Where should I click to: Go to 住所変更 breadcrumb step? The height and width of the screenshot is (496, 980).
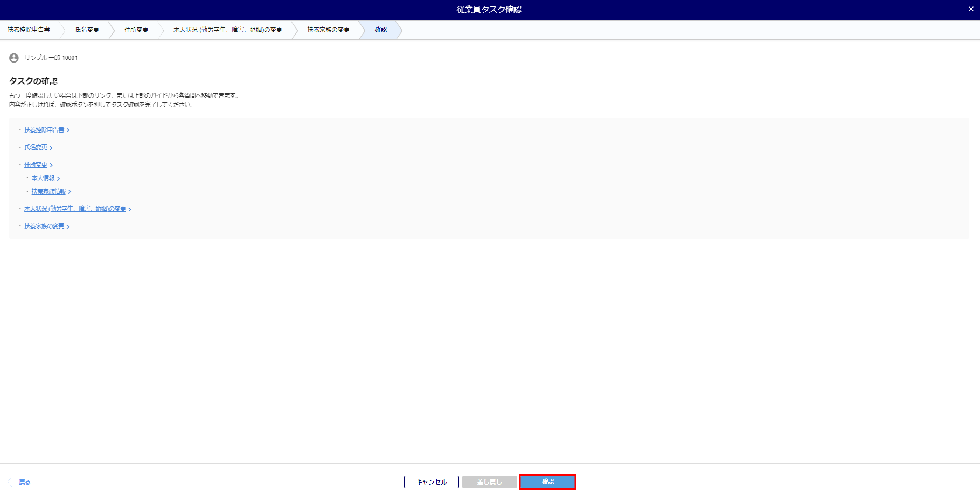136,30
